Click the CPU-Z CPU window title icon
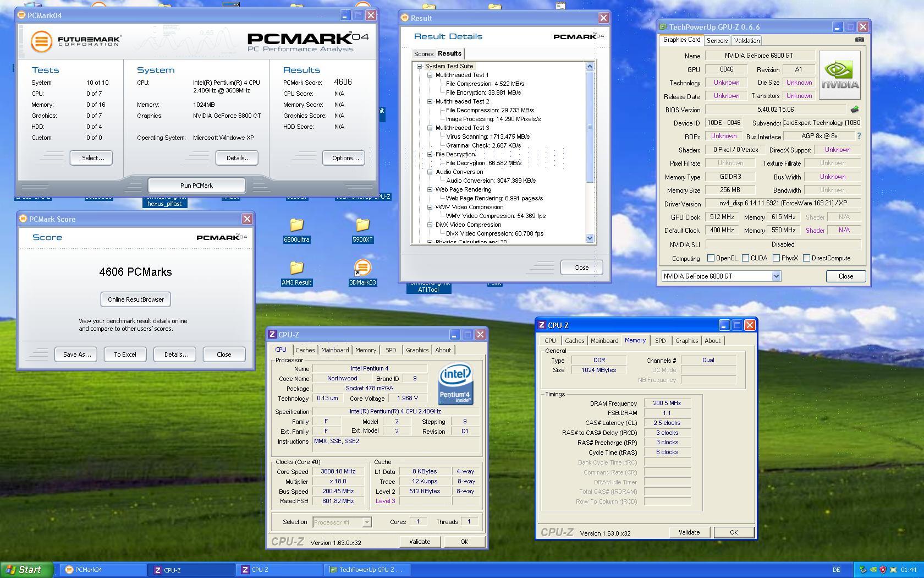924x578 pixels. coord(272,334)
